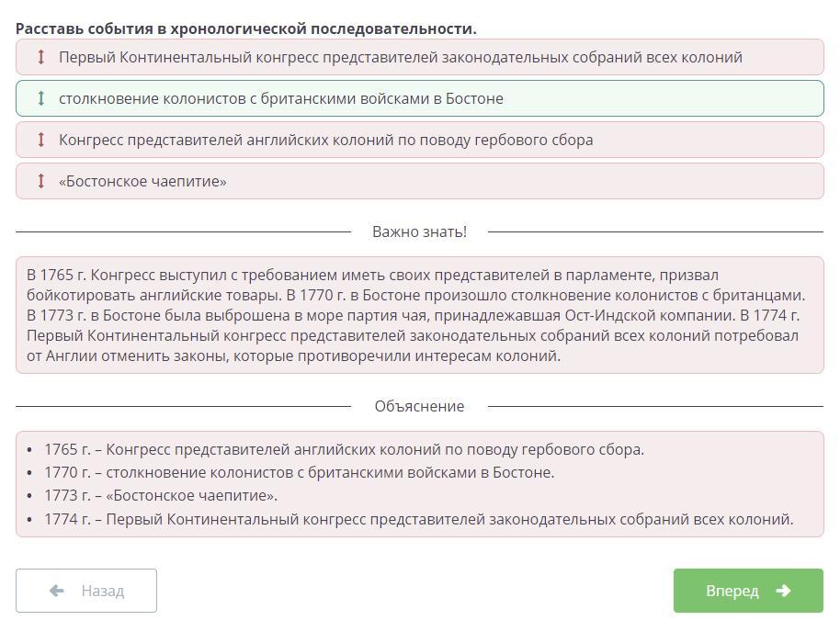
Task: Click the sort arrow next to «Бостонское чаепитие»
Action: 40,181
